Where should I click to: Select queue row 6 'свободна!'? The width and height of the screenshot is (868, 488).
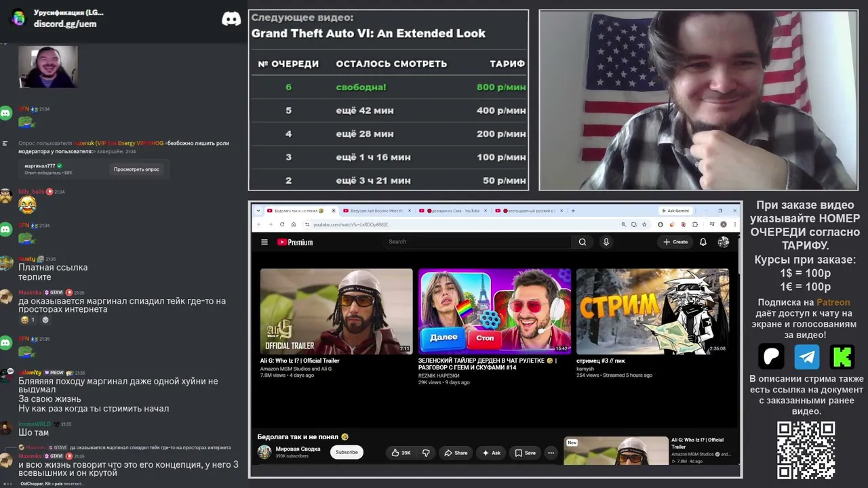click(388, 87)
